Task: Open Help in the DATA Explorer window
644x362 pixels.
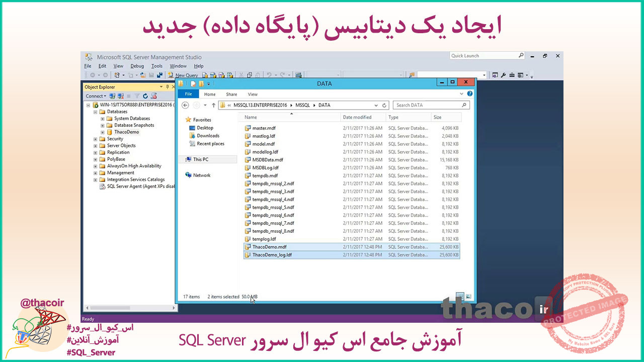Action: pos(470,94)
